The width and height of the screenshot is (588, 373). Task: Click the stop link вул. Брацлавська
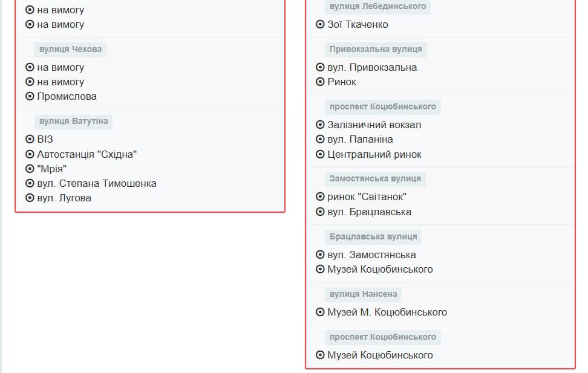pos(370,212)
